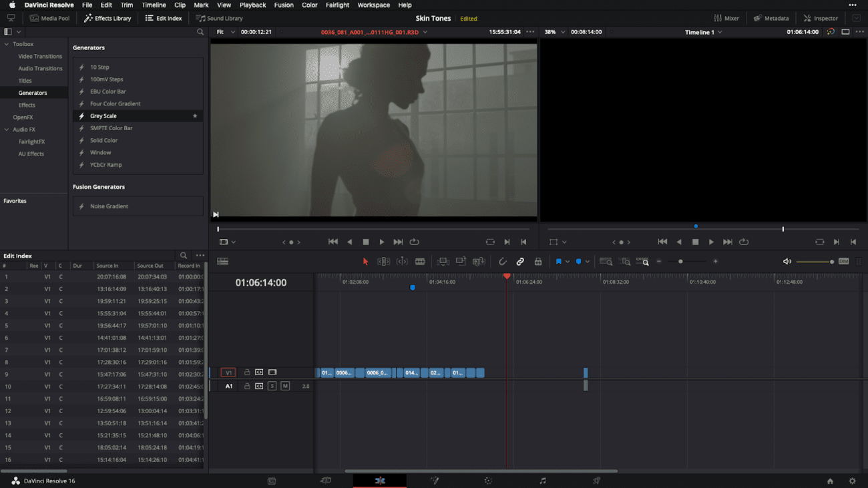
Task: Open the Fairlight audio page
Action: tap(541, 480)
